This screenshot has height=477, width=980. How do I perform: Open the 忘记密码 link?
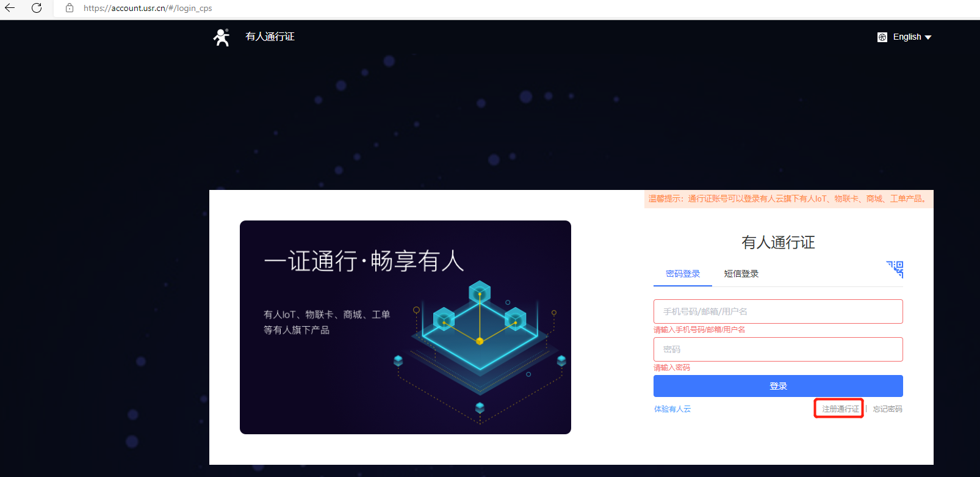click(x=887, y=409)
